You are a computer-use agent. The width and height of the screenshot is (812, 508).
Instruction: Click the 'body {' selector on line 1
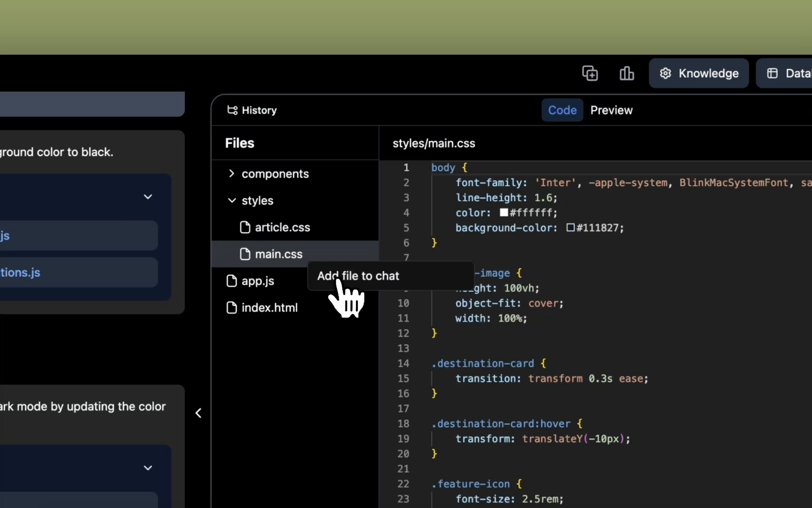tap(449, 167)
